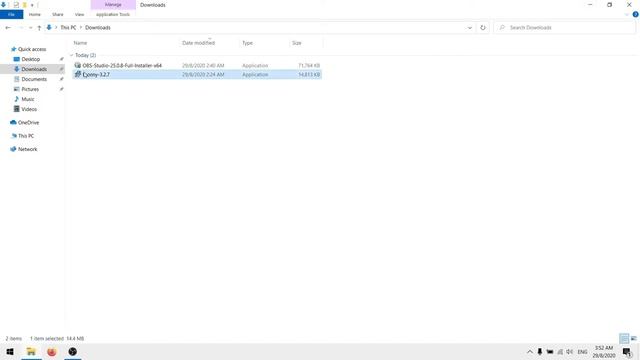Sort by Size column header
Image resolution: width=640 pixels, height=360 pixels.
click(x=297, y=43)
